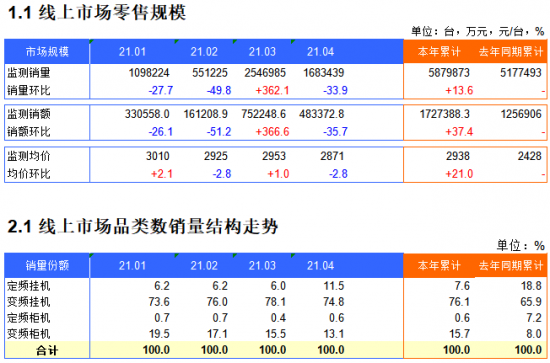The height and width of the screenshot is (363, 550).
Task: Select the 变频柜机 share value 17.1
Action: point(217,334)
